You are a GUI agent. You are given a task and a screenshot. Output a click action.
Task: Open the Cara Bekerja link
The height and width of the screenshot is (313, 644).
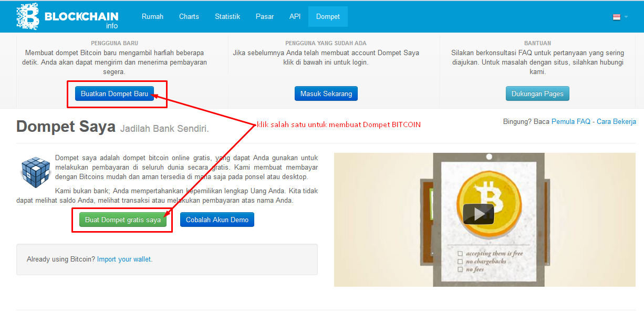coord(616,121)
